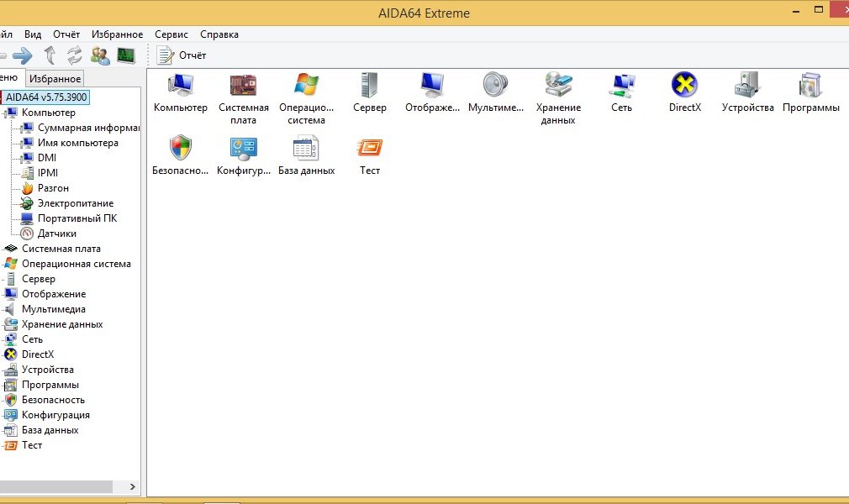Click the users toolbar icon

(100, 55)
